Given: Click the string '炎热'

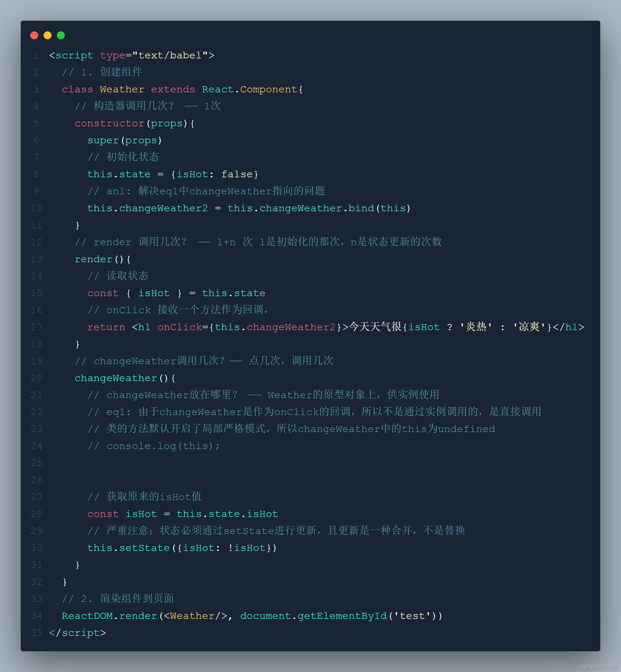Looking at the screenshot, I should (x=476, y=326).
